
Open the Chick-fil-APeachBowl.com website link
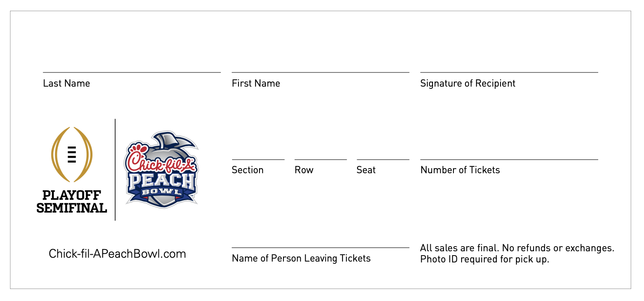point(117,254)
